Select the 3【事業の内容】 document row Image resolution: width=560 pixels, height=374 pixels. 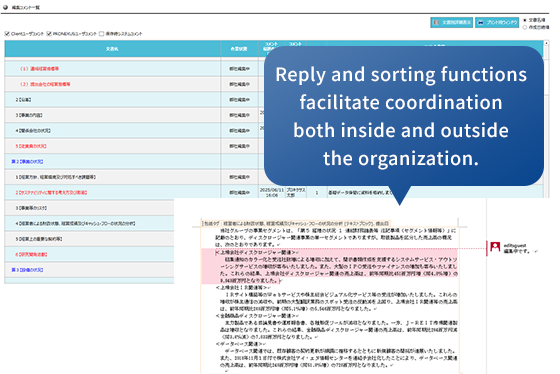point(29,115)
